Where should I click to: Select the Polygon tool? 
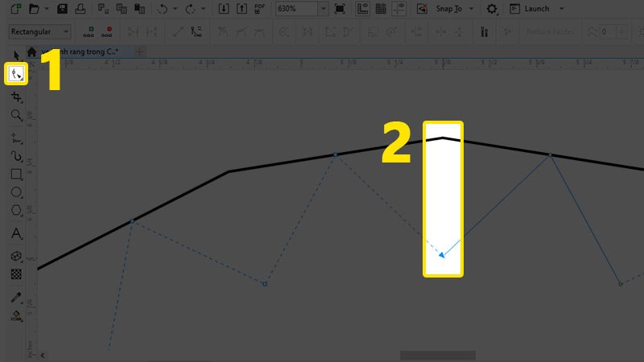pyautogui.click(x=16, y=210)
